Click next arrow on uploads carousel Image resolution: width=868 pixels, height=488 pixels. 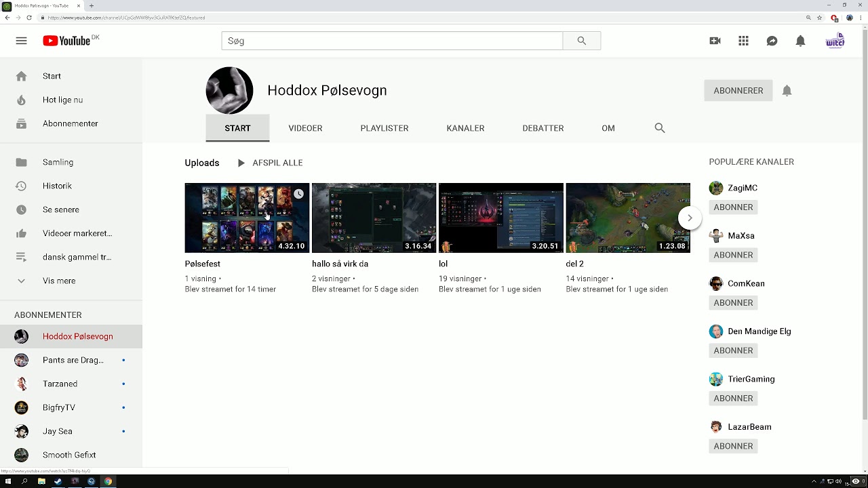click(x=690, y=218)
